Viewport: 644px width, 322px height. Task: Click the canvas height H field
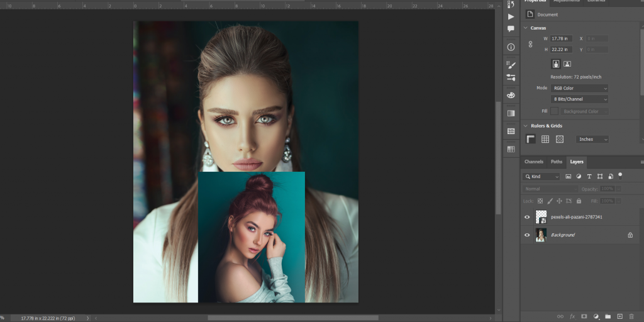click(x=561, y=50)
